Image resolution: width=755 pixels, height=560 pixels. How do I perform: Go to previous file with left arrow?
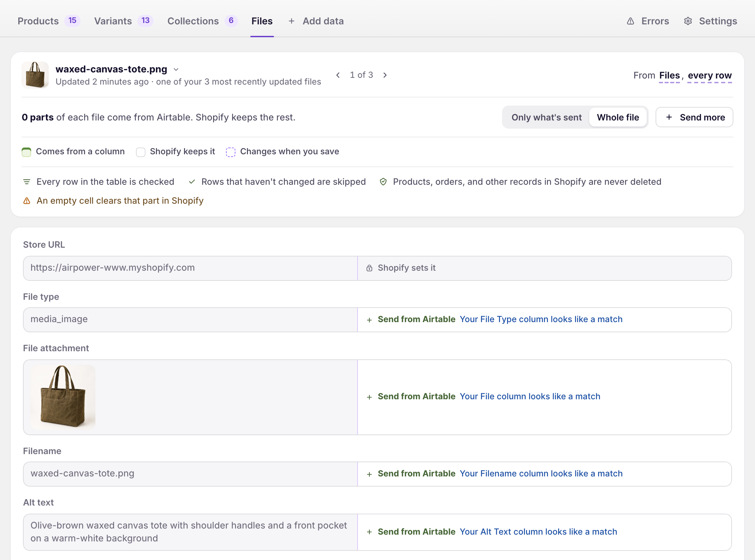338,75
